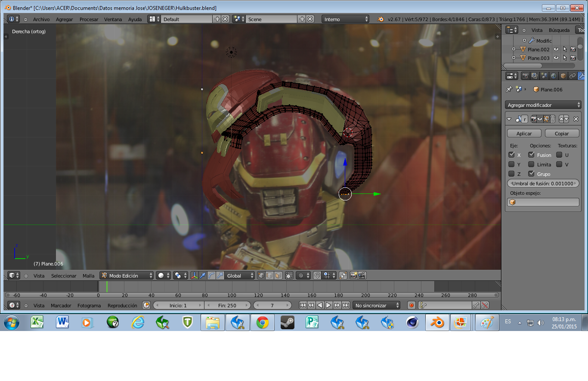Open the pivot point selector

click(x=180, y=275)
